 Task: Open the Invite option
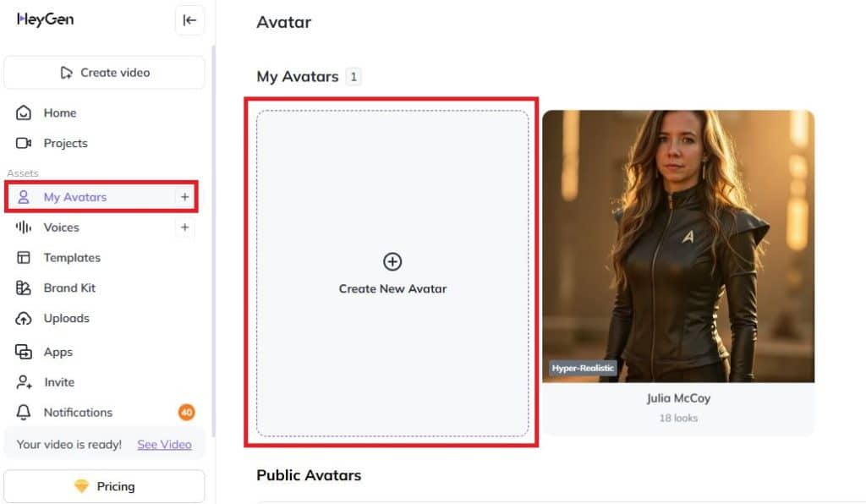59,382
